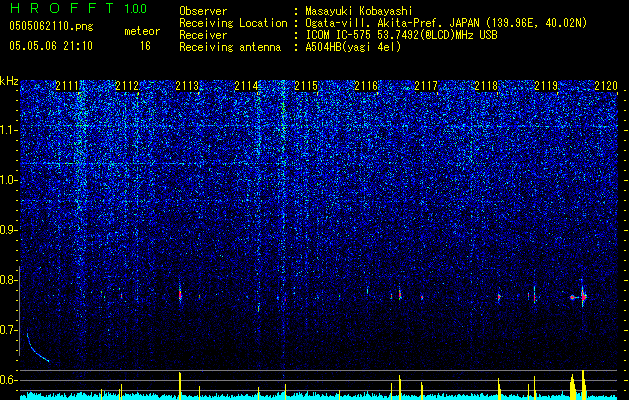Click the 0.9 frequency axis label

pyautogui.click(x=9, y=230)
